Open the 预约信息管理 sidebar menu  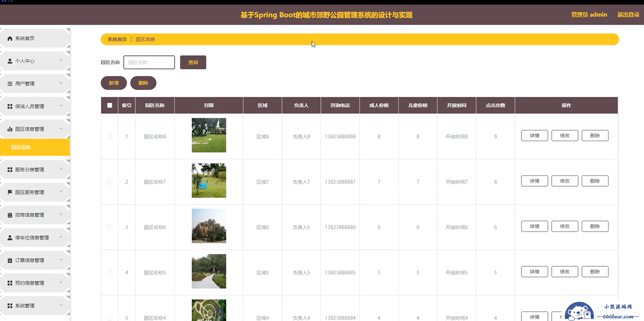(35, 283)
